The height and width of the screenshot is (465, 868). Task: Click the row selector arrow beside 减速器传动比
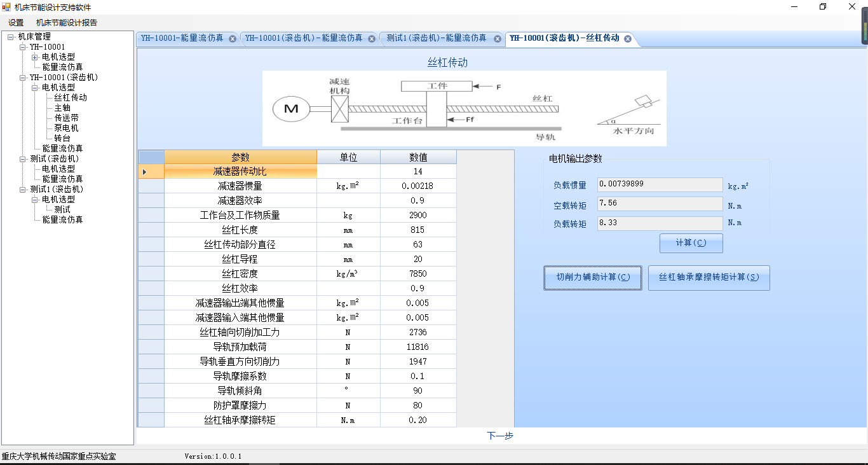pos(145,172)
